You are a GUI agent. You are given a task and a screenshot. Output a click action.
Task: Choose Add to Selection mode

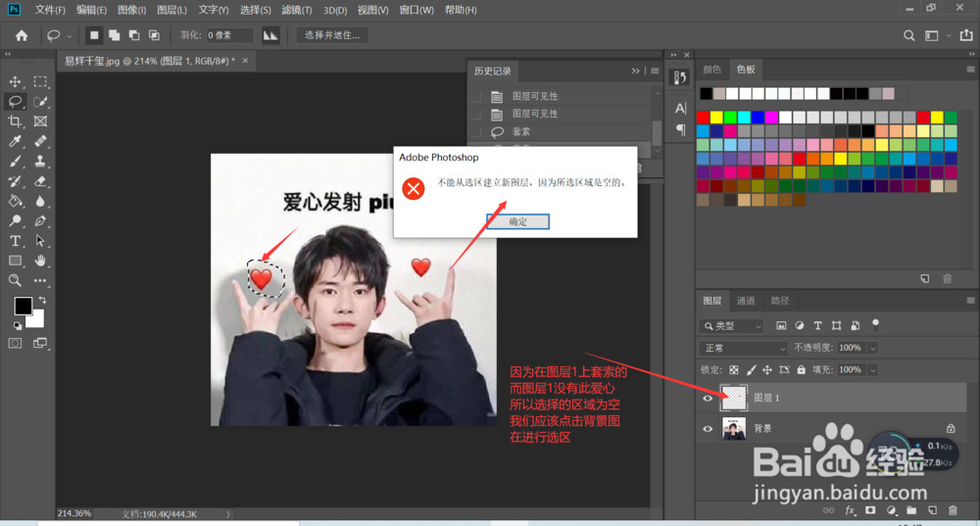coord(115,35)
